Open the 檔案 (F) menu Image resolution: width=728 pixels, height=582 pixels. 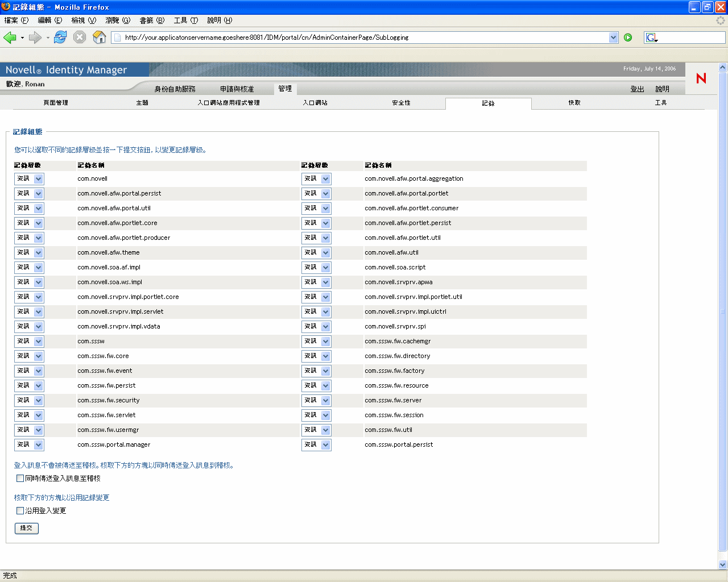(16, 20)
